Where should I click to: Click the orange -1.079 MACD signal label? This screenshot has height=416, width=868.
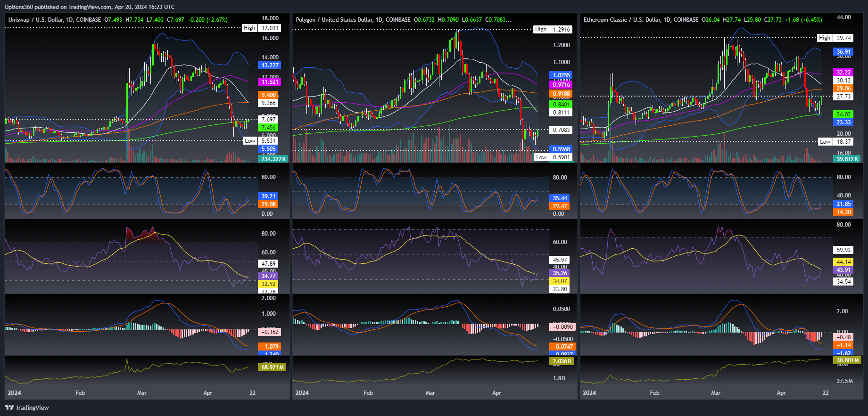click(x=270, y=347)
